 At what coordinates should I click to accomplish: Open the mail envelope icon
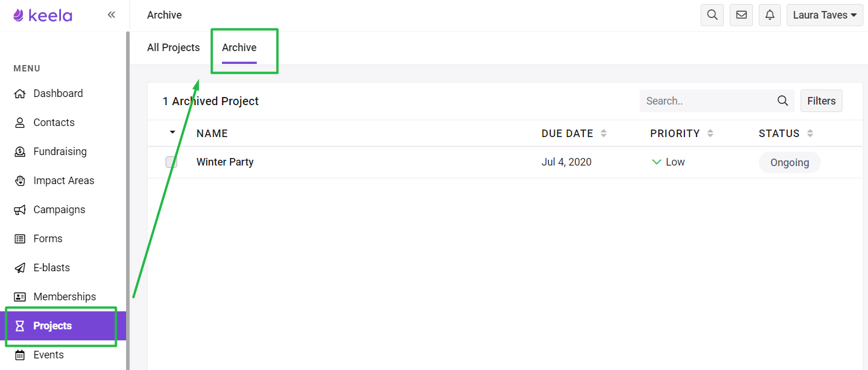pos(741,15)
